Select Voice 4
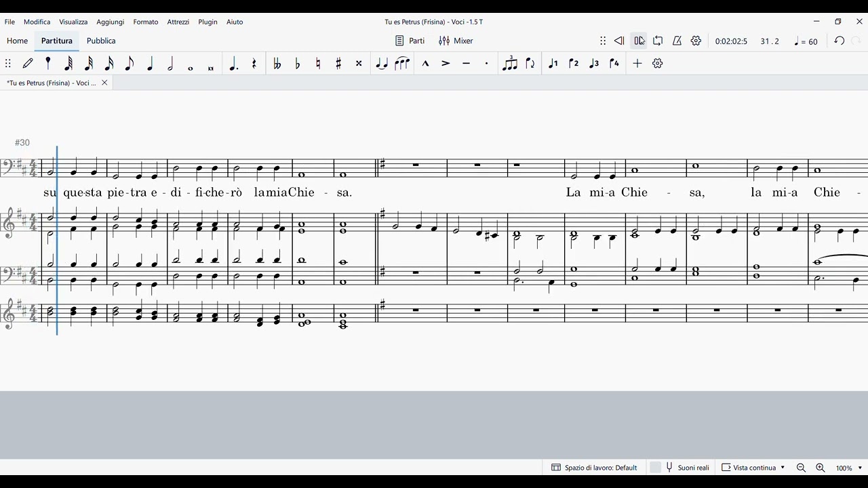The height and width of the screenshot is (488, 868). (x=614, y=63)
